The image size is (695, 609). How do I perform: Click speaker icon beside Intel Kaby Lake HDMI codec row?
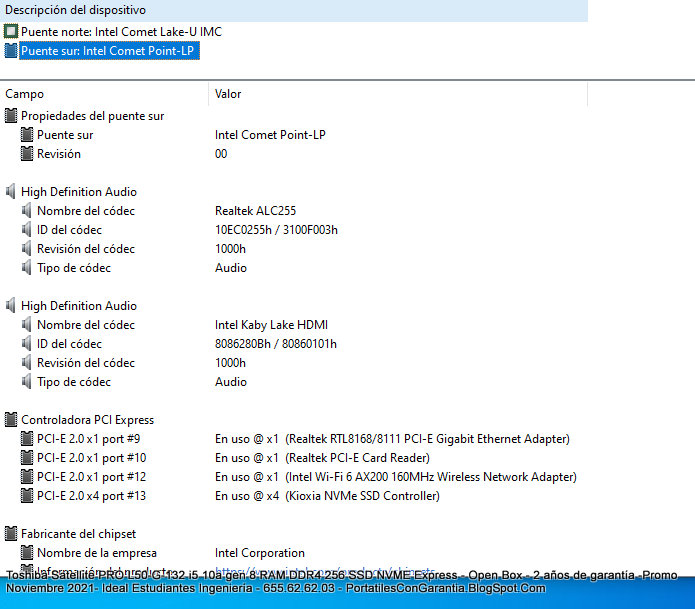(x=27, y=325)
